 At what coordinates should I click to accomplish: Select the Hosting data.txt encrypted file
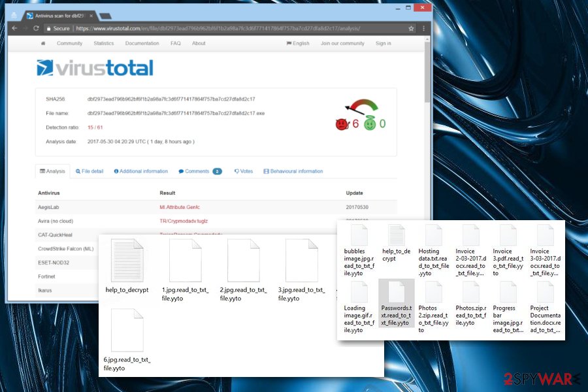click(x=434, y=250)
